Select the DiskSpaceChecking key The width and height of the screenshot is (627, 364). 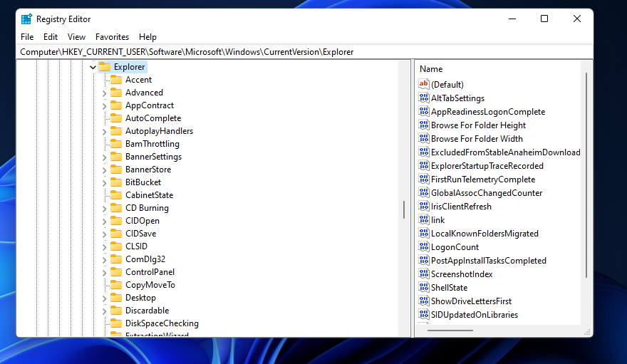[162, 323]
